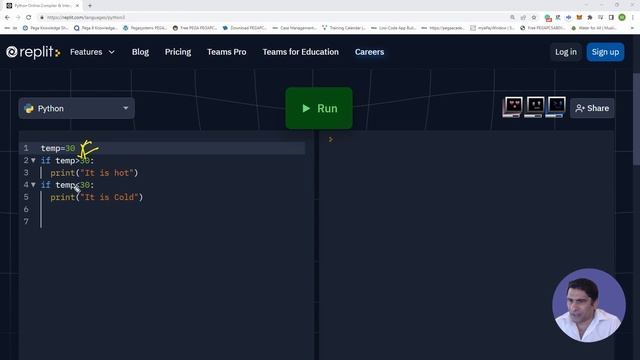
Task: Open Teams Pro link
Action: click(227, 52)
